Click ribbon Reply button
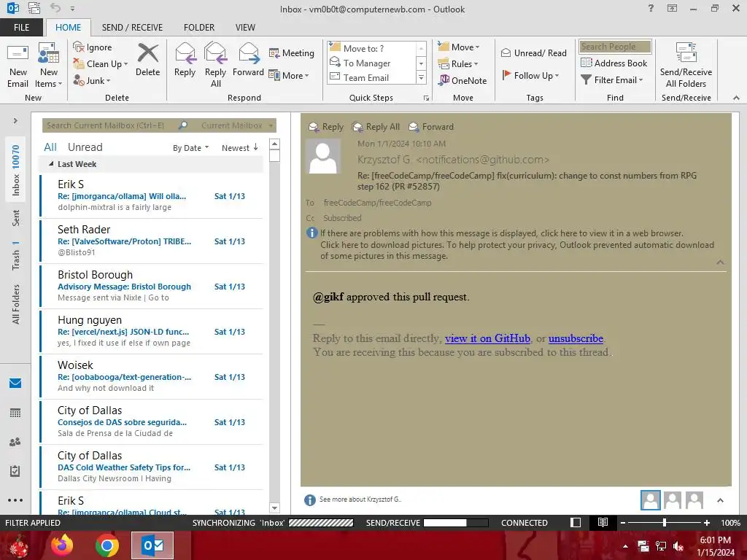This screenshot has width=747, height=560. (x=185, y=60)
